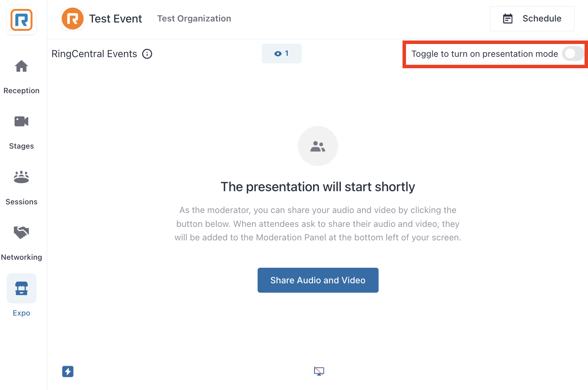588x390 pixels.
Task: Click the calendar icon in Schedule
Action: pos(508,19)
